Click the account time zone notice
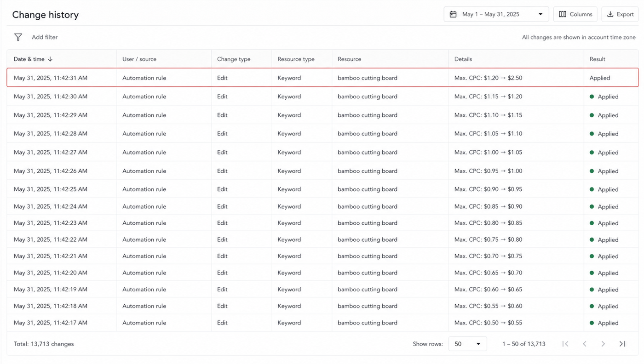The image size is (644, 364). (579, 37)
